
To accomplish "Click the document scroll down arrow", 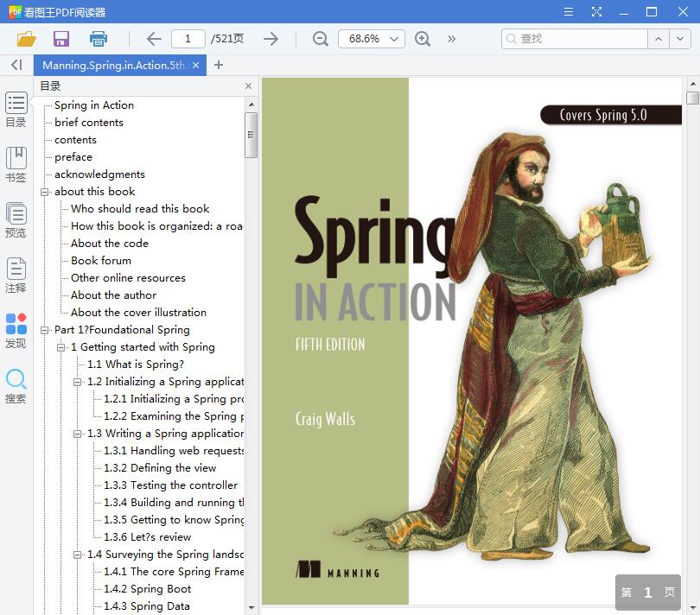I will (x=693, y=607).
